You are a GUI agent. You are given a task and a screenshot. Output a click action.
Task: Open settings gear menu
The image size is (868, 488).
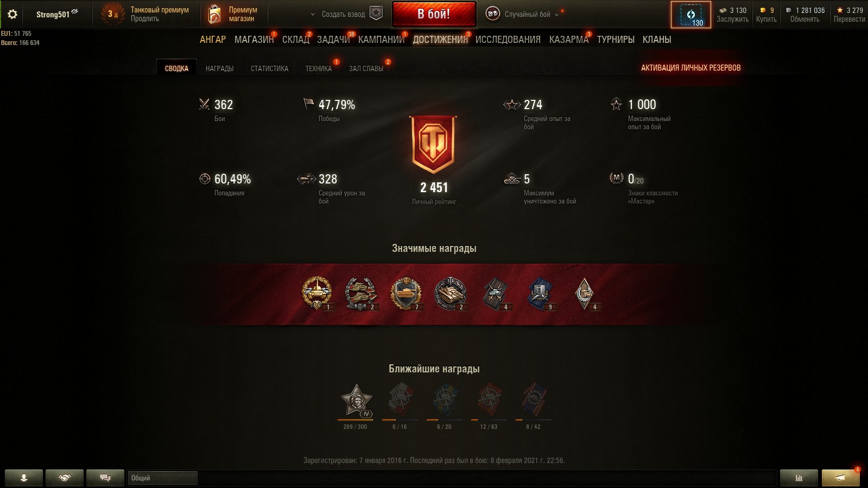[x=12, y=14]
